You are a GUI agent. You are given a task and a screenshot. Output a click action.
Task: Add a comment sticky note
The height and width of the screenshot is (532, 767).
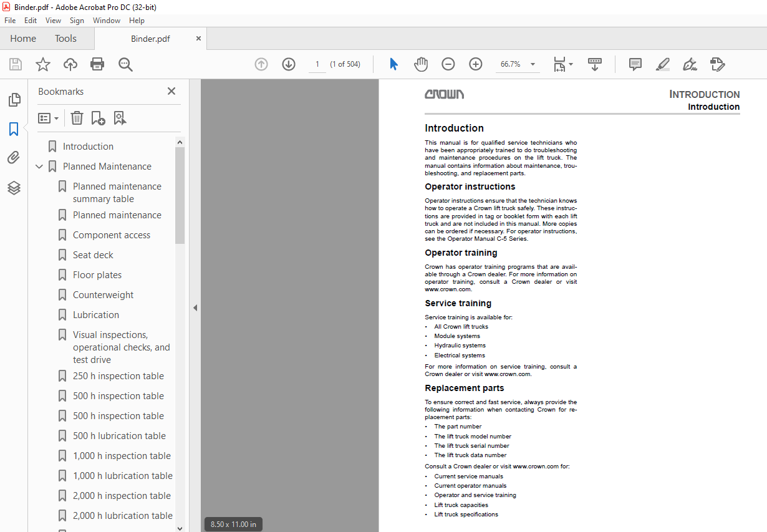(x=635, y=64)
